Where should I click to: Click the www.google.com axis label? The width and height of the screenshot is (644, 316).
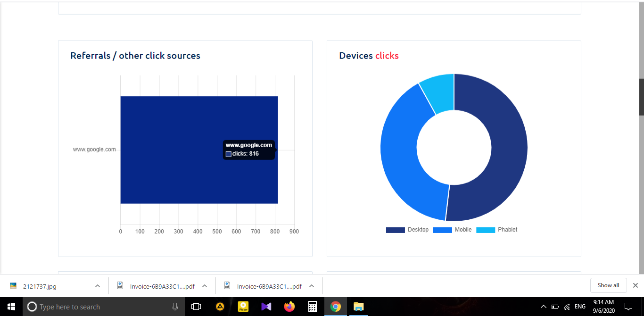pos(94,150)
